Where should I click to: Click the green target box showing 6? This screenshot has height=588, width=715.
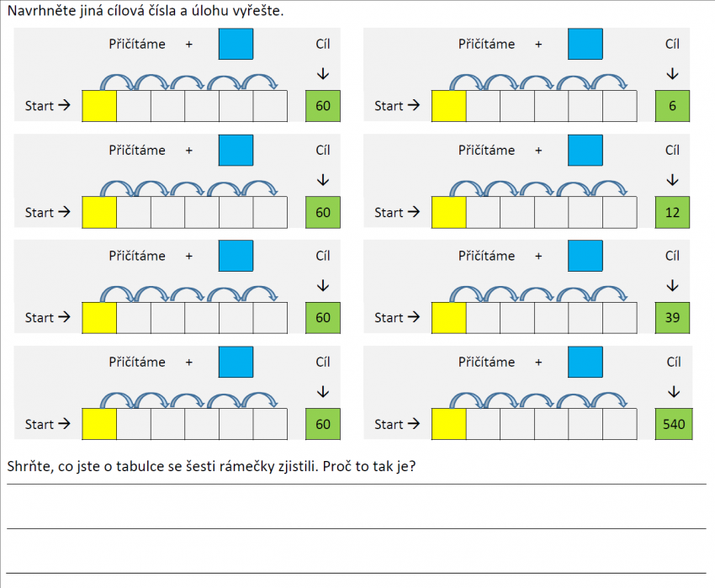click(x=672, y=106)
